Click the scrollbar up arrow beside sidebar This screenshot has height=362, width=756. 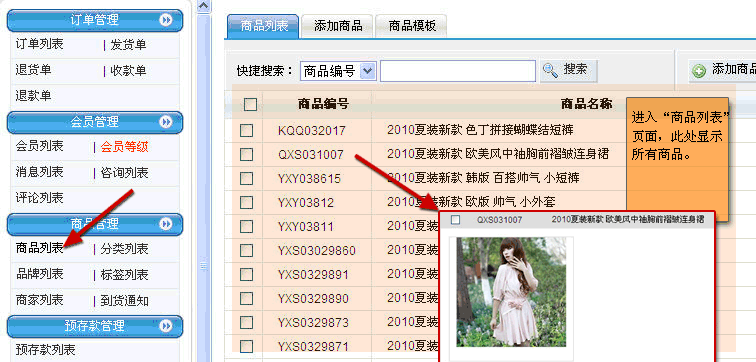pyautogui.click(x=204, y=6)
